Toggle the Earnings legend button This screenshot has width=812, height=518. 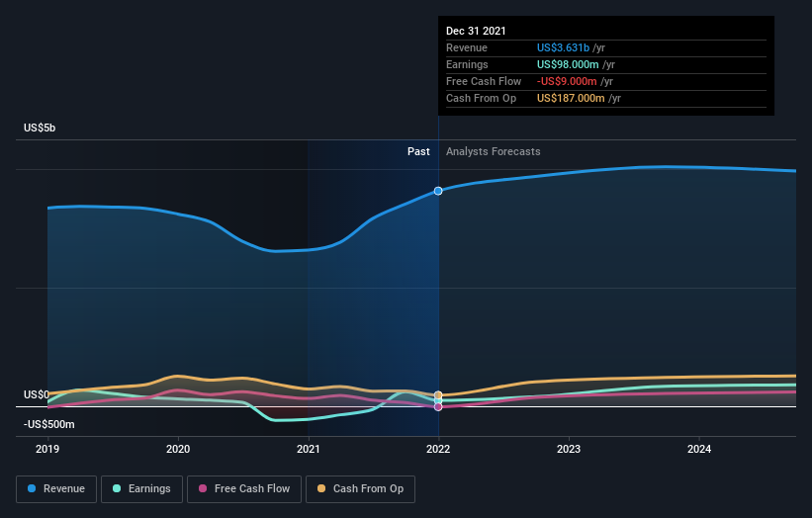(x=141, y=489)
